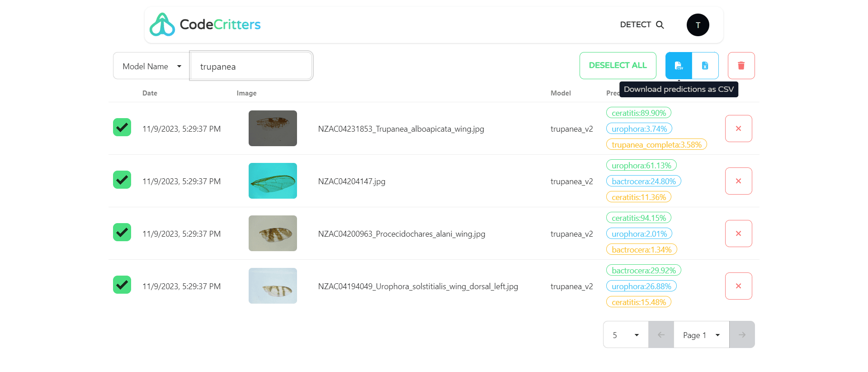Click the CodeCritters logo icon

(162, 24)
